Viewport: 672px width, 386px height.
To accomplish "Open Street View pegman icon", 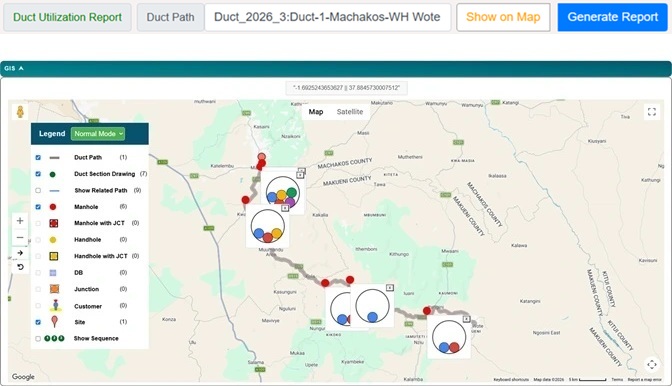I will click(x=20, y=112).
